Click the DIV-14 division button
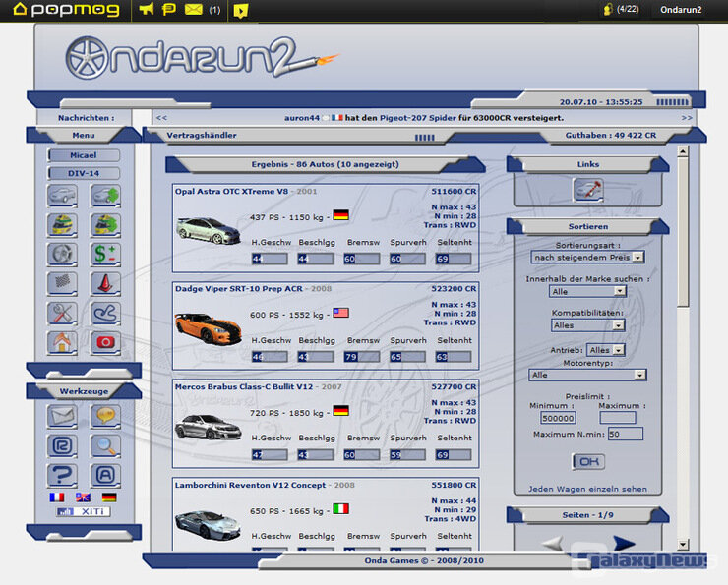The width and height of the screenshot is (728, 585). (84, 173)
